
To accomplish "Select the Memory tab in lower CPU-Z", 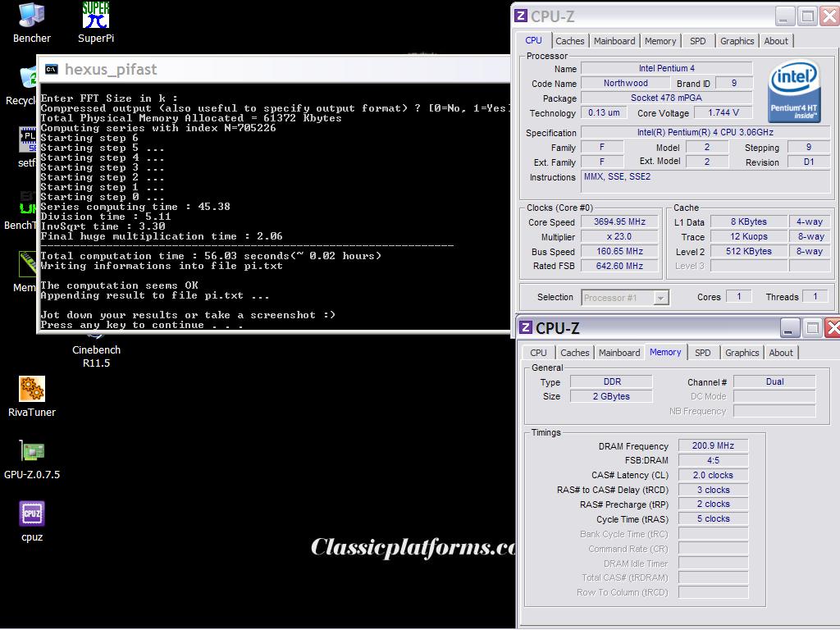I will (x=665, y=352).
